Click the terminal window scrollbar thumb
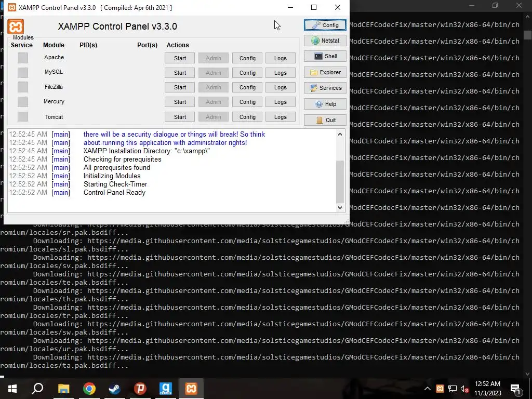Viewport: 532px width, 399px height. pos(527,35)
